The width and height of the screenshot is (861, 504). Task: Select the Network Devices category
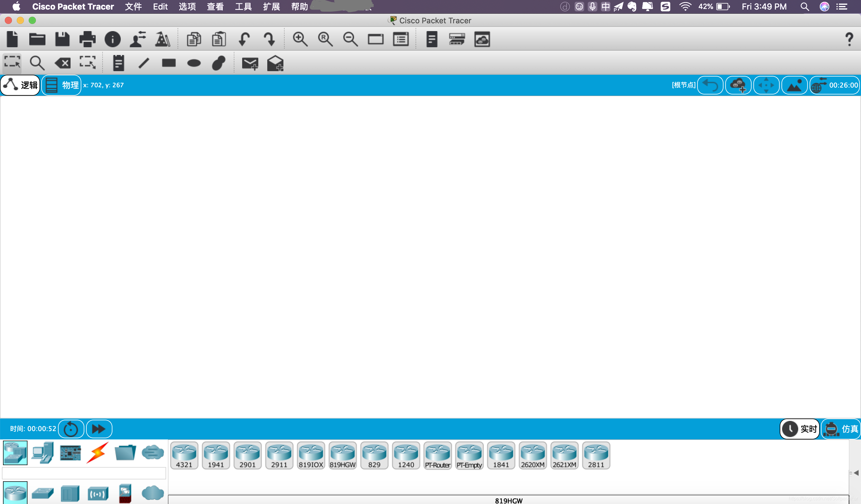coord(15,453)
